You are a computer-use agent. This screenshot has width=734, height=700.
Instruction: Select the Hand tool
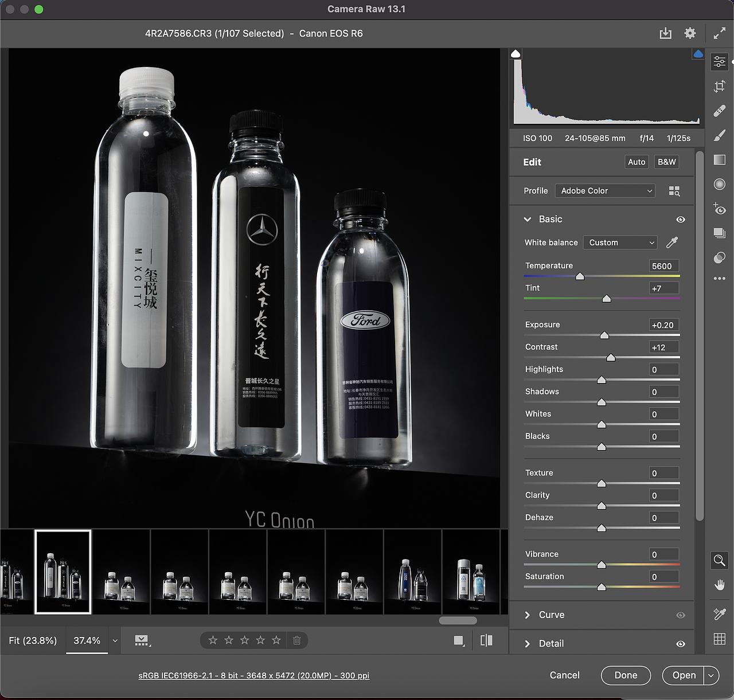click(x=720, y=585)
